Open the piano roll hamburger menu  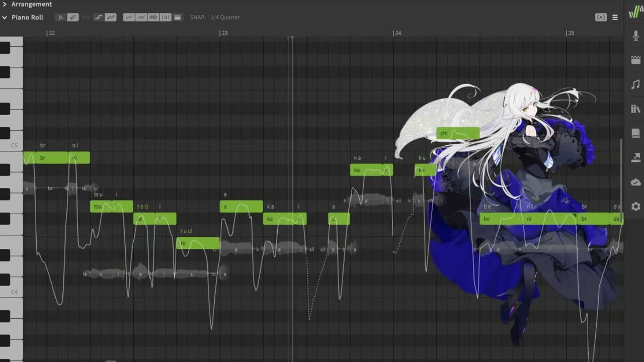(615, 17)
